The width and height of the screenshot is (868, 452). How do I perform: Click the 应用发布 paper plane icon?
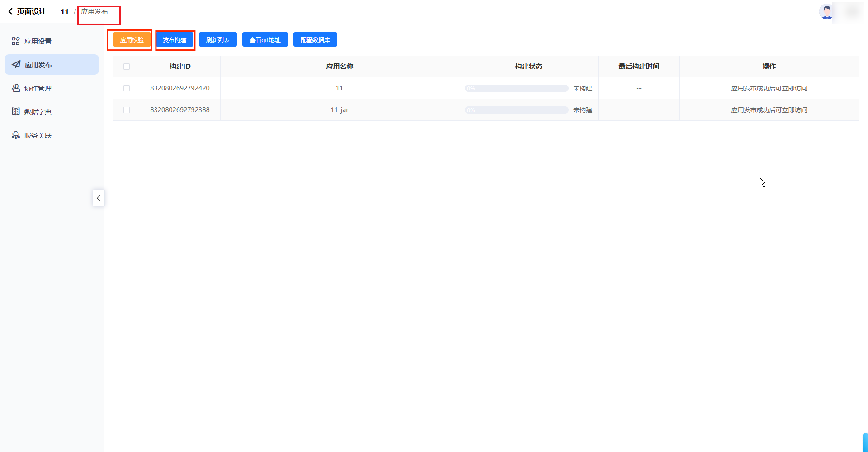[16, 65]
